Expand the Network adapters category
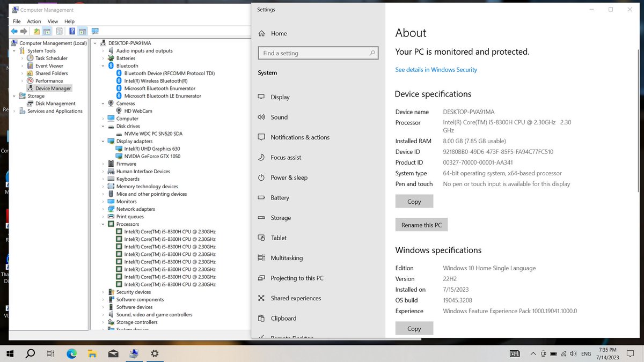This screenshot has height=362, width=644. pos(103,209)
